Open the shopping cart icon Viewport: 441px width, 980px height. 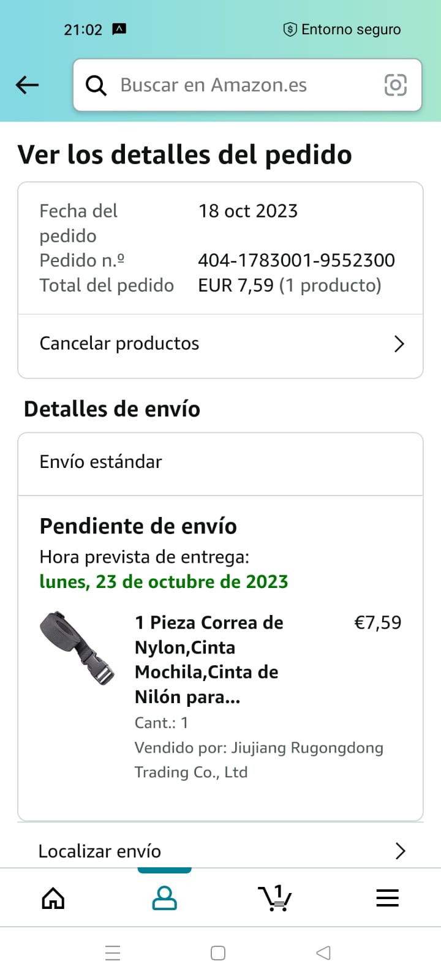[275, 898]
